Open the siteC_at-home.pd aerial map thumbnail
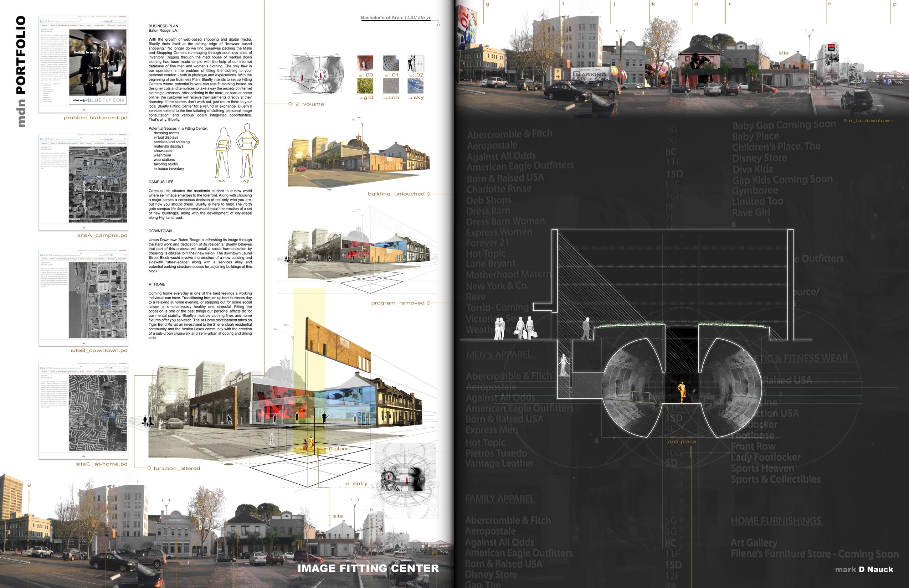The height and width of the screenshot is (588, 909). click(97, 413)
